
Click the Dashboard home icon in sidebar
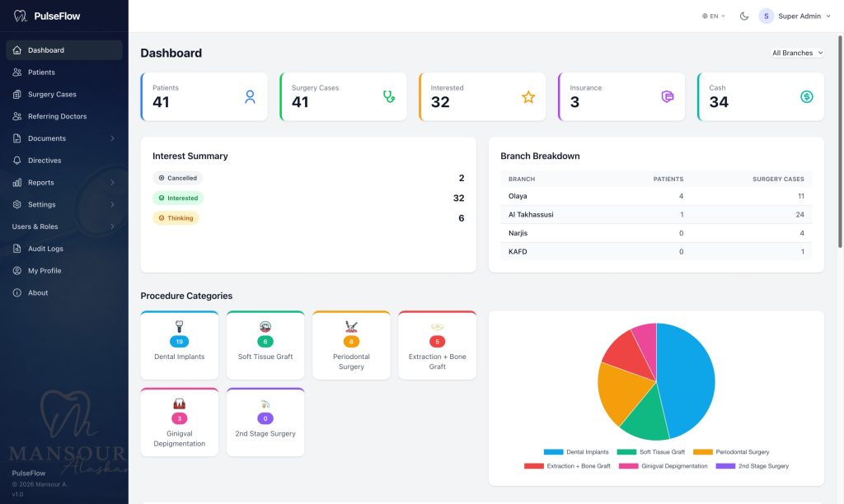tap(17, 50)
